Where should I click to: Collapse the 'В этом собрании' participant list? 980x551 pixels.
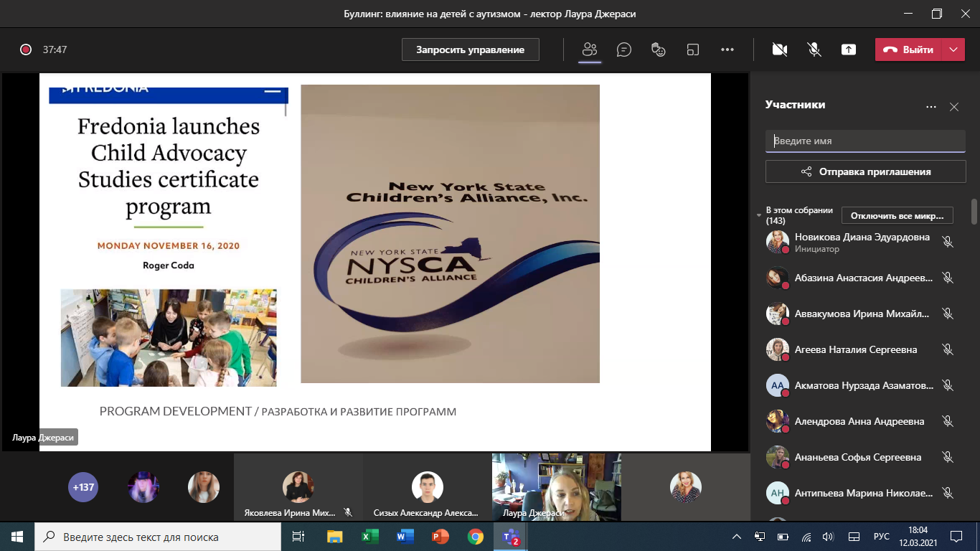pyautogui.click(x=759, y=215)
